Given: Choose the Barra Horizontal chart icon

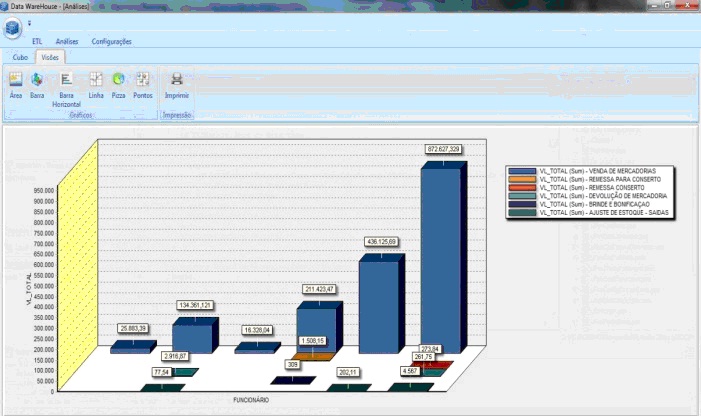Looking at the screenshot, I should [x=66, y=86].
